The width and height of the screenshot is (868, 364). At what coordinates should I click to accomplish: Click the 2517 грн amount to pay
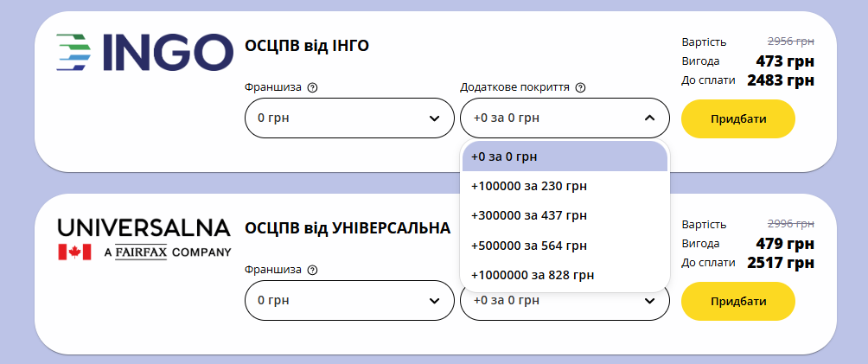coord(781,263)
